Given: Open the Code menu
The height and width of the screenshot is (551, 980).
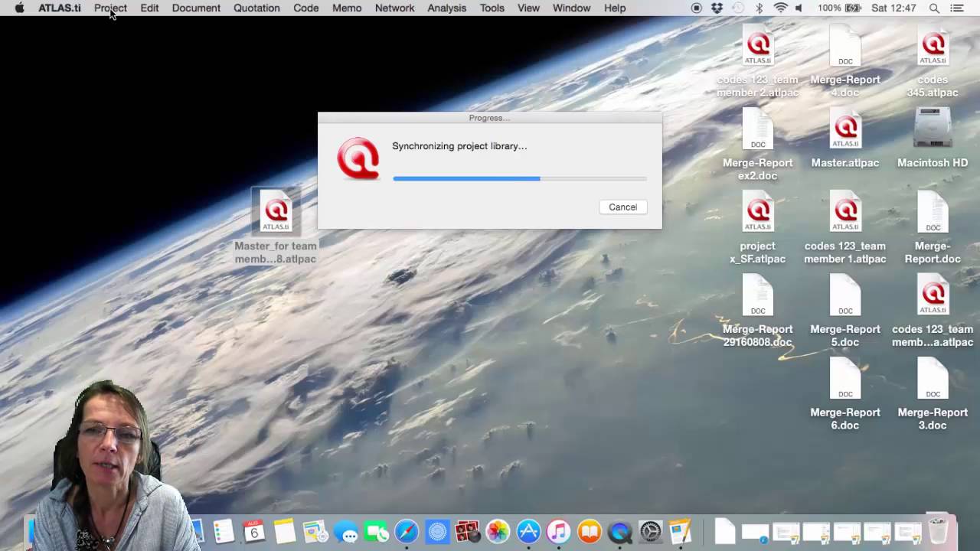Looking at the screenshot, I should click(x=305, y=8).
